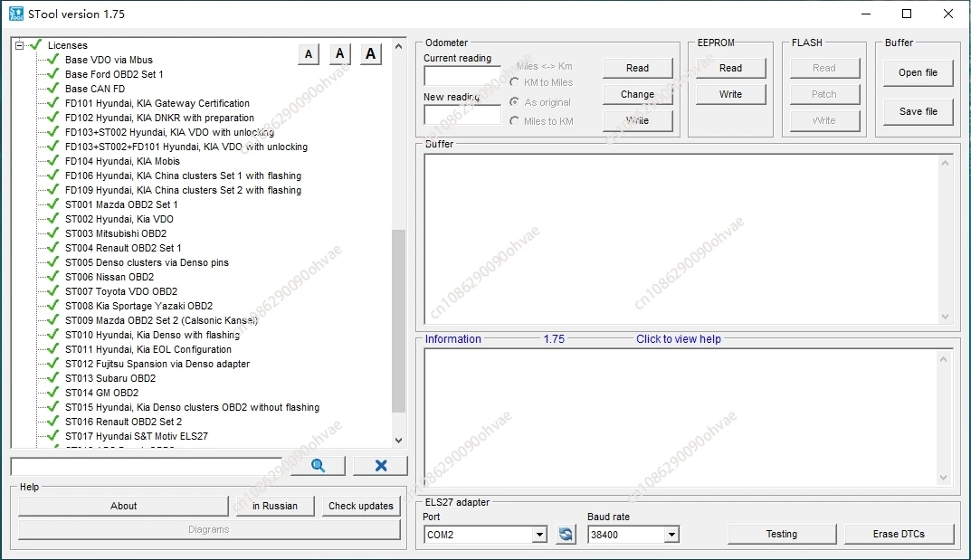Select ST005 Denso clusters via Denso pins
This screenshot has width=971, height=560.
tap(147, 262)
